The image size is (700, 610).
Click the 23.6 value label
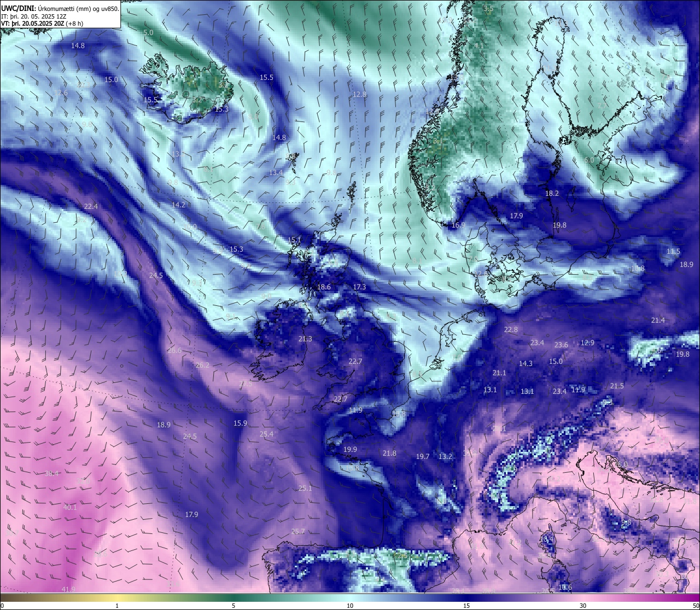coord(561,345)
